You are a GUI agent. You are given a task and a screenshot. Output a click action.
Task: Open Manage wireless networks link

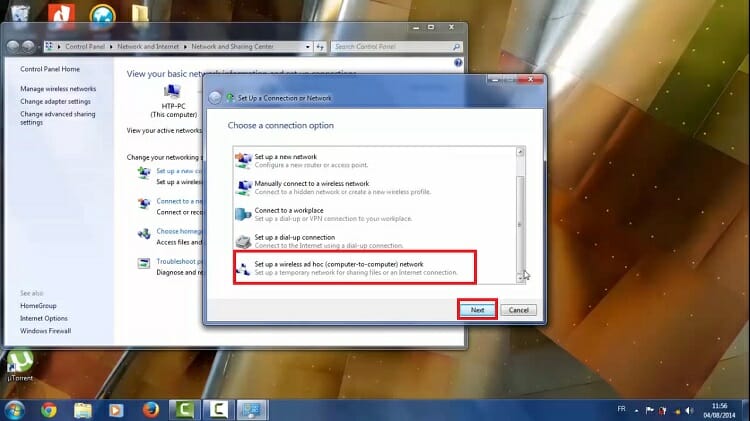pos(58,89)
